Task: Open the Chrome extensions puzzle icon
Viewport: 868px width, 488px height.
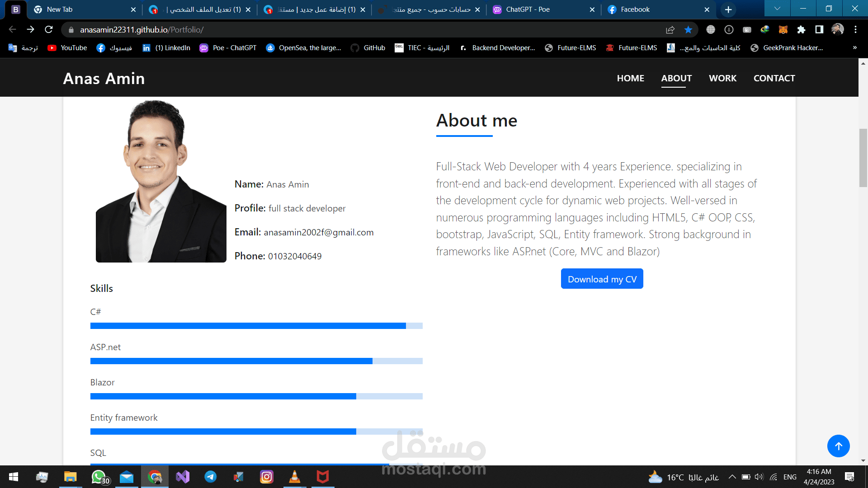Action: click(801, 30)
